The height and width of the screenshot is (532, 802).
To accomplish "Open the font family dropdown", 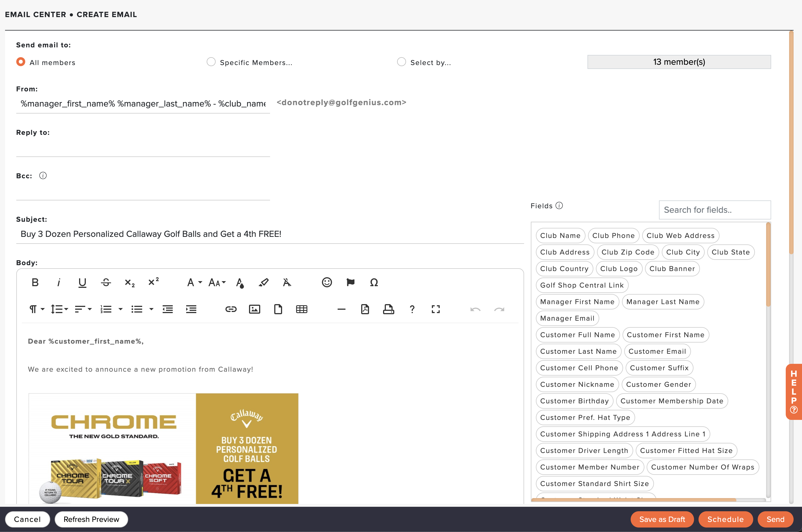I will coord(195,282).
